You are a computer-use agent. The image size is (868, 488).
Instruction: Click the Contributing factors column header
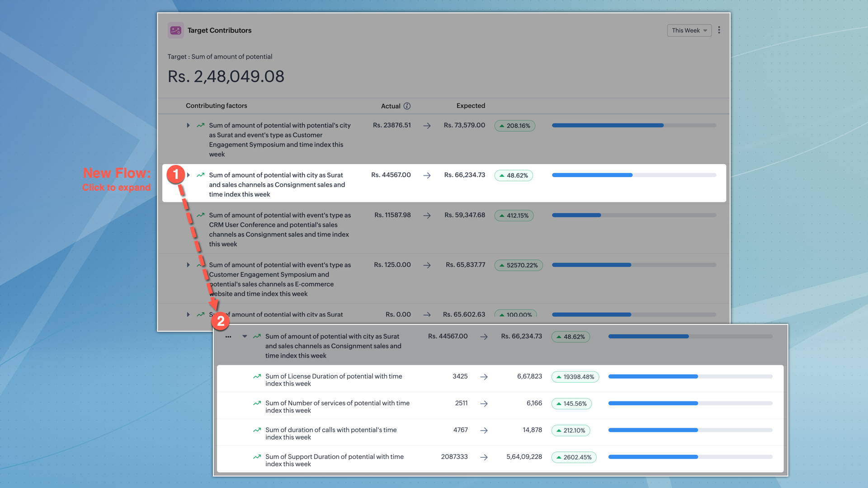point(216,106)
